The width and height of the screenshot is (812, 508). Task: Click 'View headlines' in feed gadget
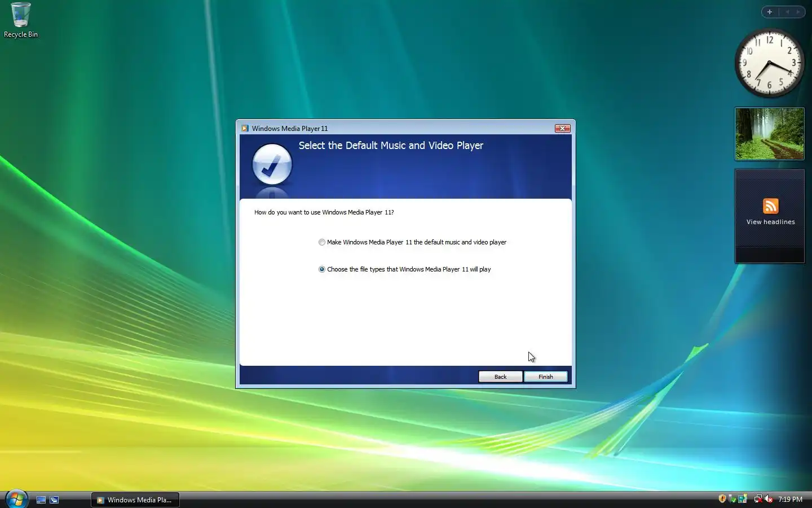[x=770, y=222]
